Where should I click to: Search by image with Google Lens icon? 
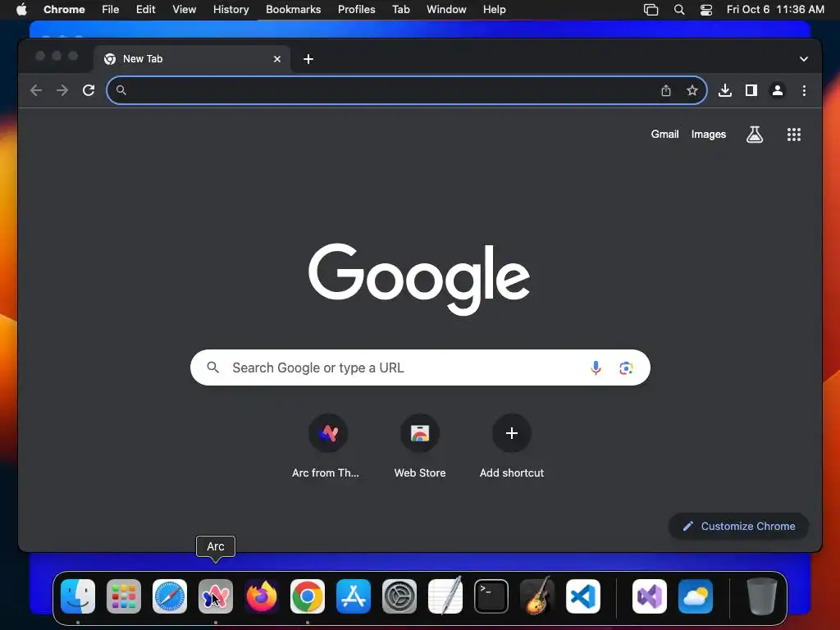626,367
